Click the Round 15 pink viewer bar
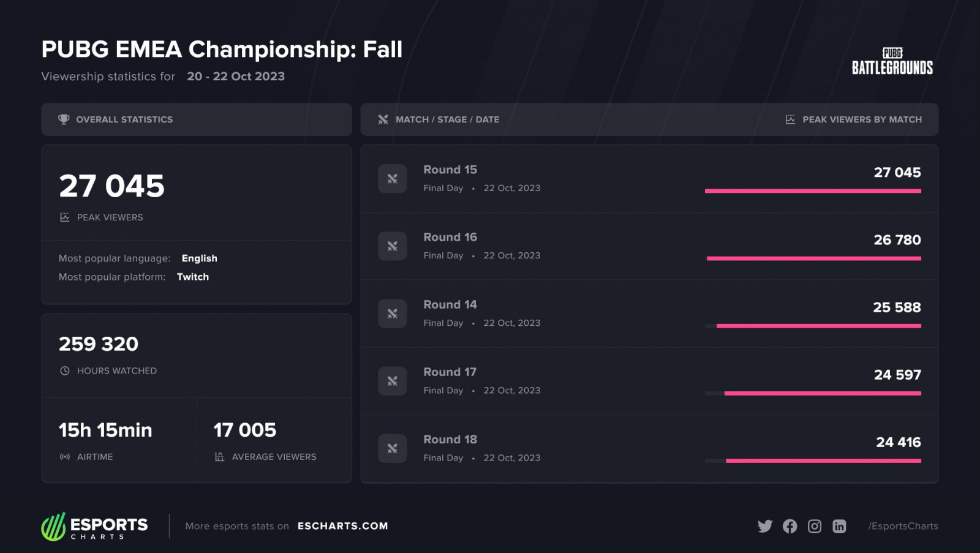This screenshot has width=980, height=553. [x=813, y=191]
